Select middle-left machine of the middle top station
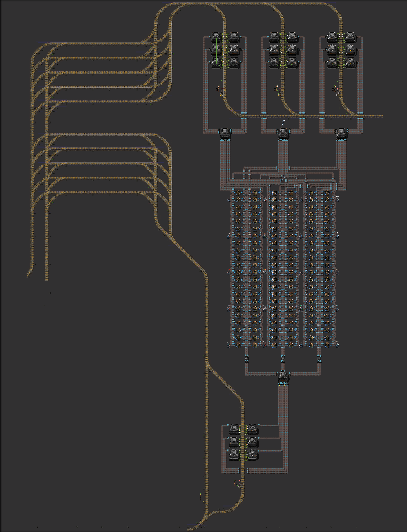The width and height of the screenshot is (407, 532). (x=275, y=50)
